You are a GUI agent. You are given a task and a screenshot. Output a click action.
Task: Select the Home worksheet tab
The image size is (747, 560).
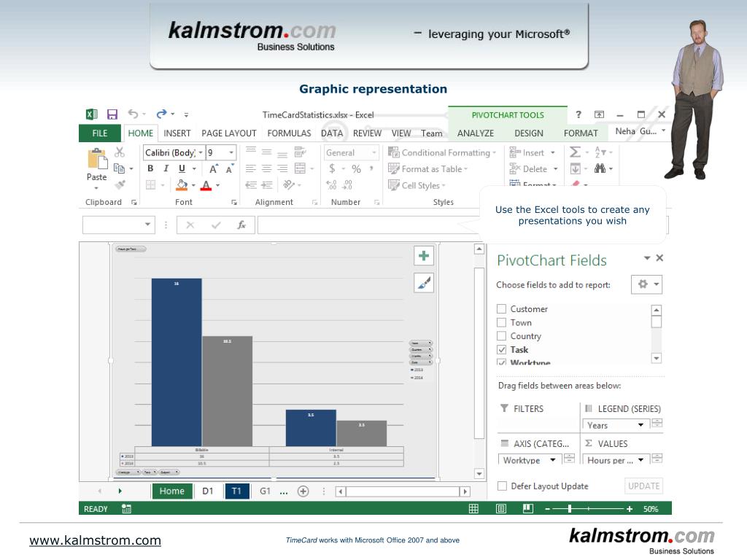(x=172, y=491)
